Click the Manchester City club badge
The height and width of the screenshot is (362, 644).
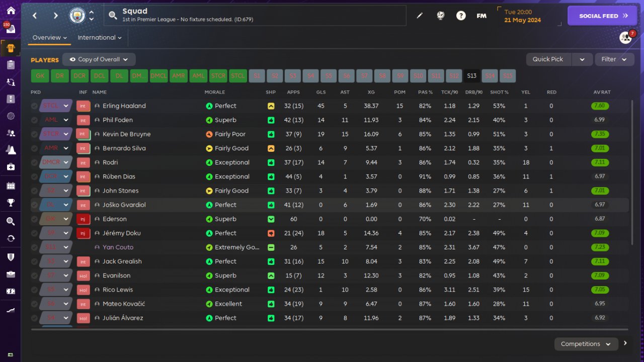point(77,16)
